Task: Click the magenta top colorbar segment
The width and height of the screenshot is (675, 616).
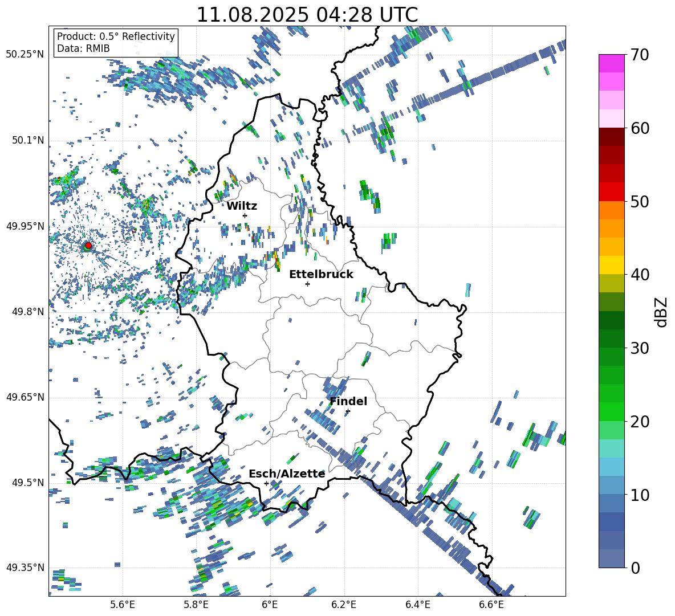Action: click(611, 63)
